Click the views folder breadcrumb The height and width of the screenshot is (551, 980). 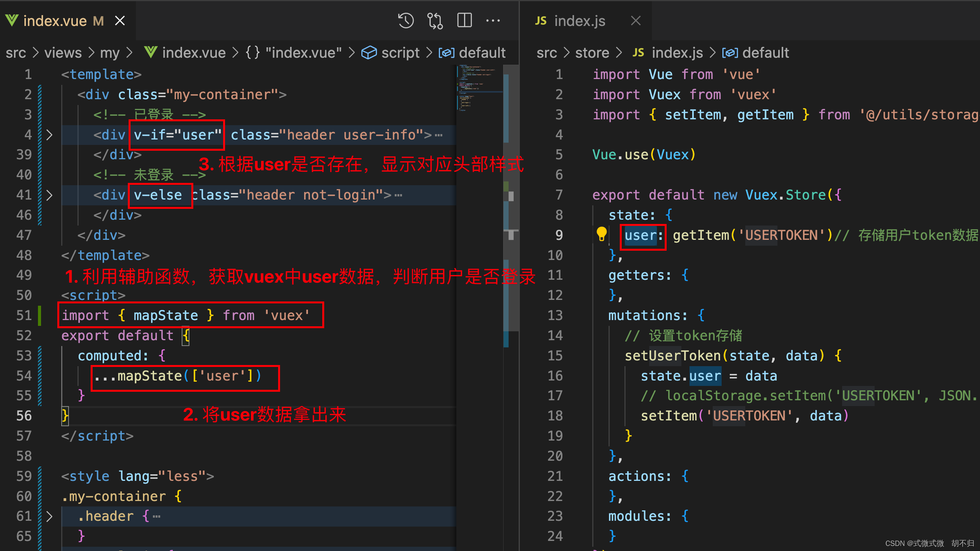tap(63, 53)
